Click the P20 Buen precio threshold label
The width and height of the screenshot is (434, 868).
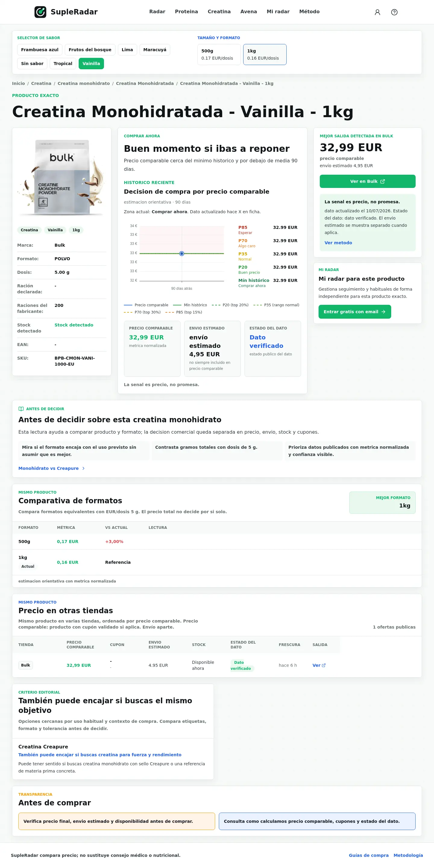tap(249, 270)
